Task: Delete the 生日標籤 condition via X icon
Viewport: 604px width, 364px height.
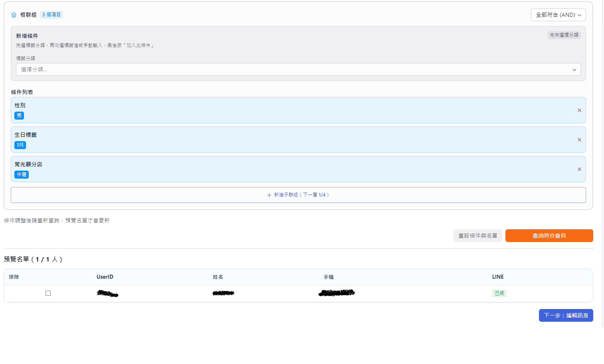Action: click(x=579, y=140)
